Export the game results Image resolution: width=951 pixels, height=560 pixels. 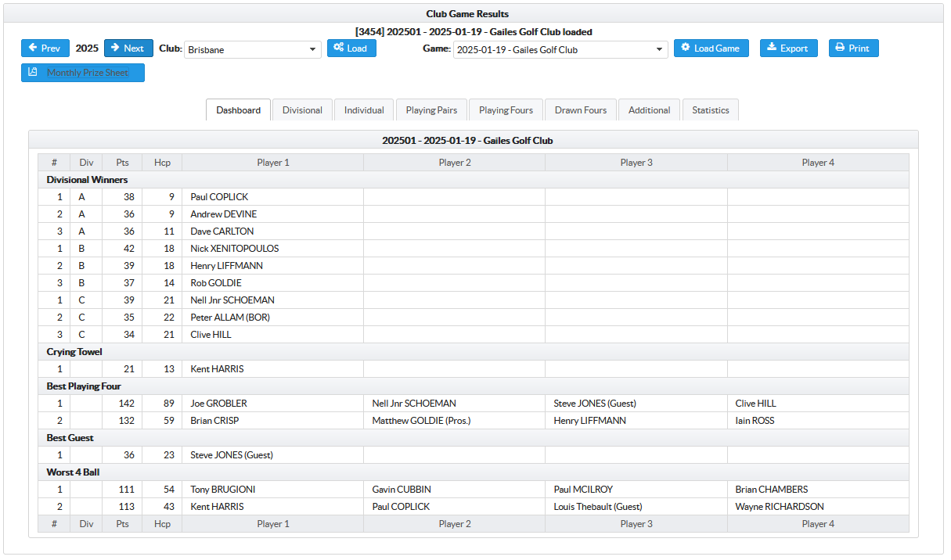click(x=788, y=48)
